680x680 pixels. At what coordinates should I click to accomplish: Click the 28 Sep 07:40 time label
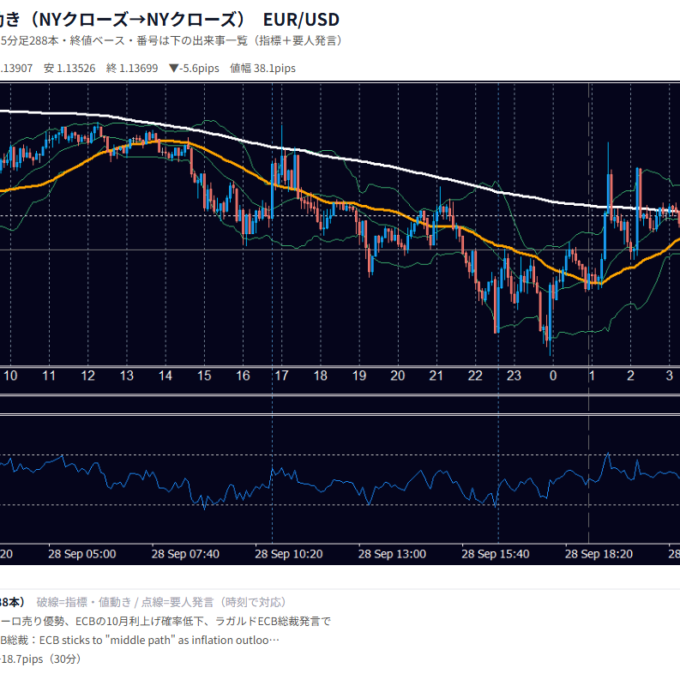coord(185,554)
